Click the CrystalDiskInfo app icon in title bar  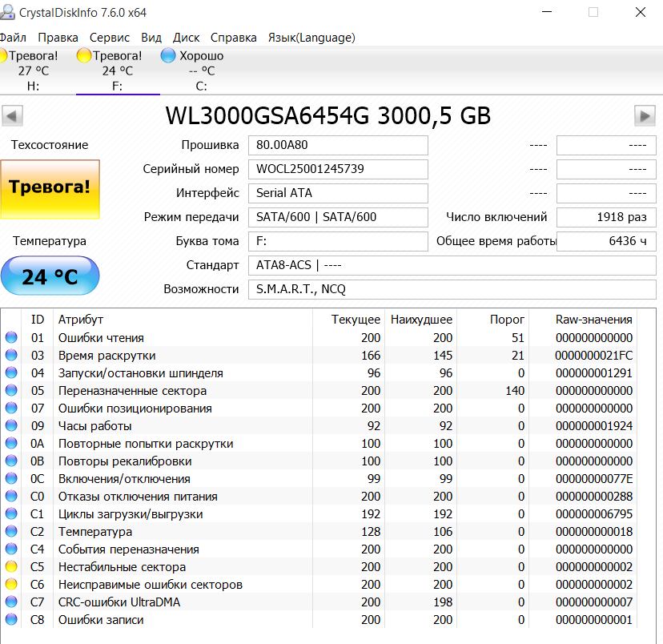[x=7, y=13]
